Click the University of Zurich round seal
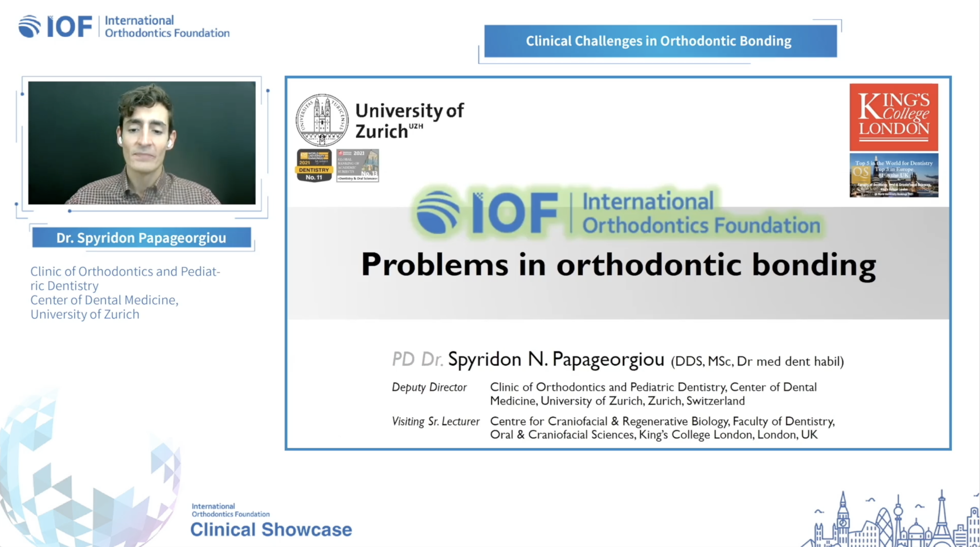The height and width of the screenshot is (547, 980). coord(322,120)
